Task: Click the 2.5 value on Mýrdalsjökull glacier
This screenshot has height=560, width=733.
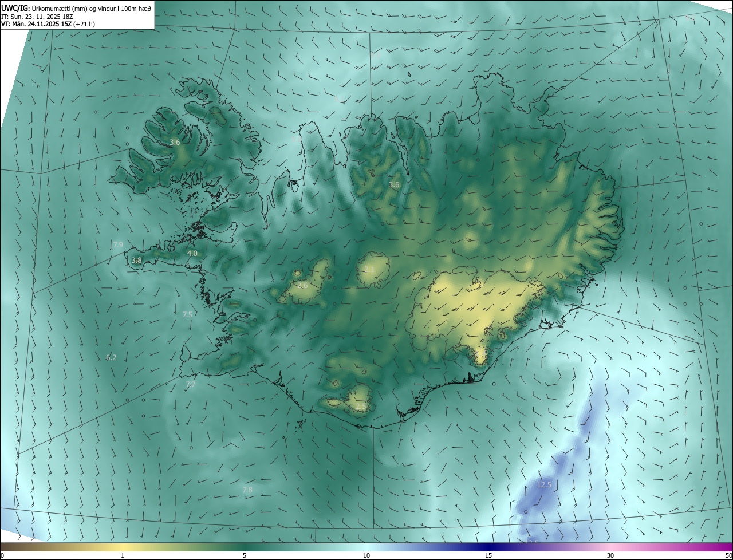Action: [x=361, y=406]
